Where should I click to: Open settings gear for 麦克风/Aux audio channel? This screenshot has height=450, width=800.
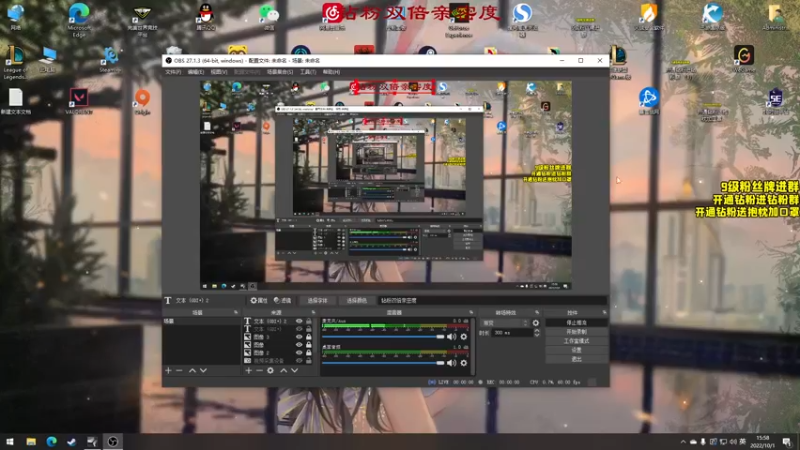pyautogui.click(x=463, y=337)
